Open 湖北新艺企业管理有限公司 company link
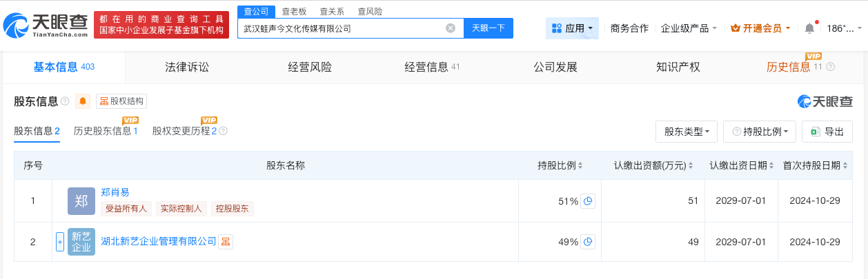The image size is (868, 279). 159,241
